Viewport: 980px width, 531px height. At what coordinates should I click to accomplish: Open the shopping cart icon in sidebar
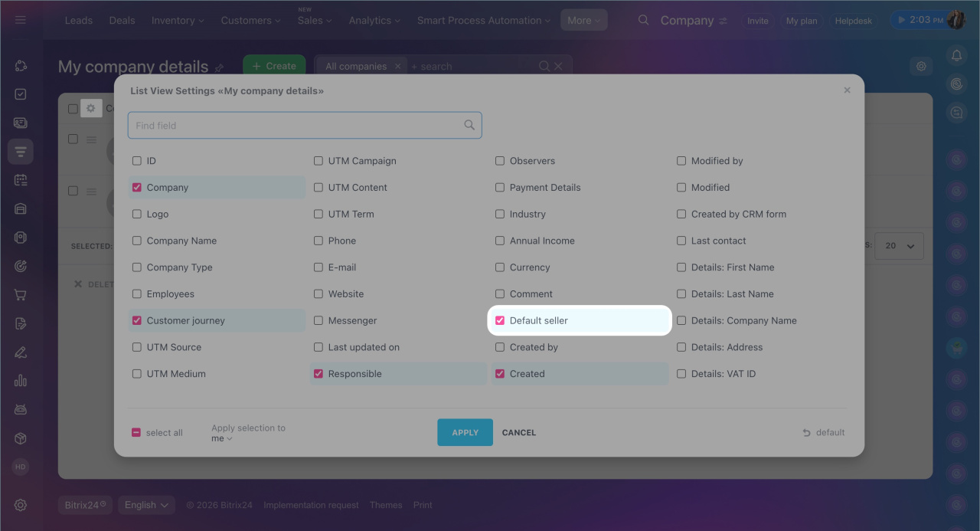point(21,295)
